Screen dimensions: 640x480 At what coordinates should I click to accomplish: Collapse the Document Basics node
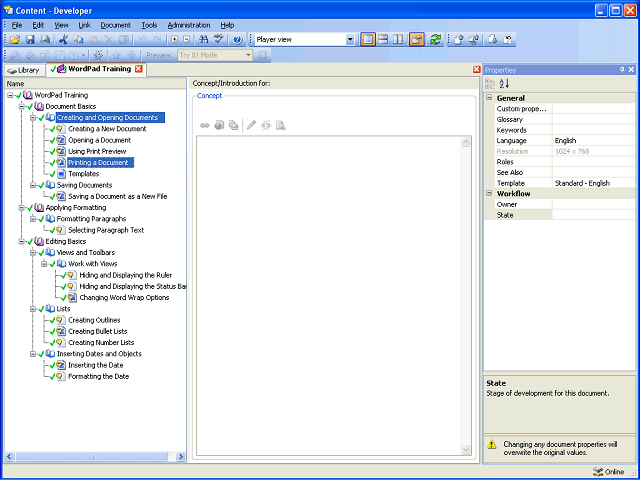[x=22, y=107]
